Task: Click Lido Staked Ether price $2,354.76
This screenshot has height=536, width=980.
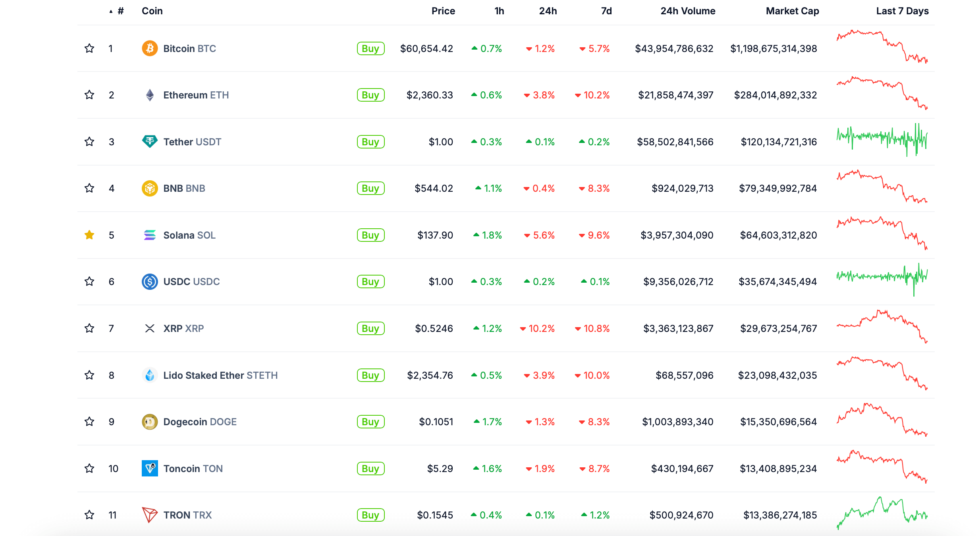Action: click(430, 375)
